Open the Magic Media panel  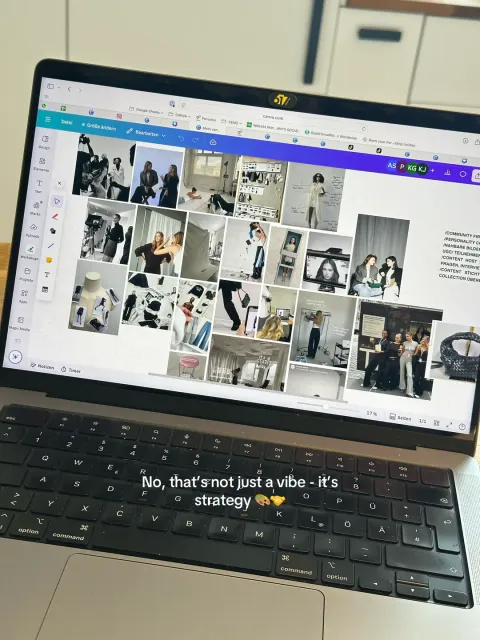coord(20,322)
